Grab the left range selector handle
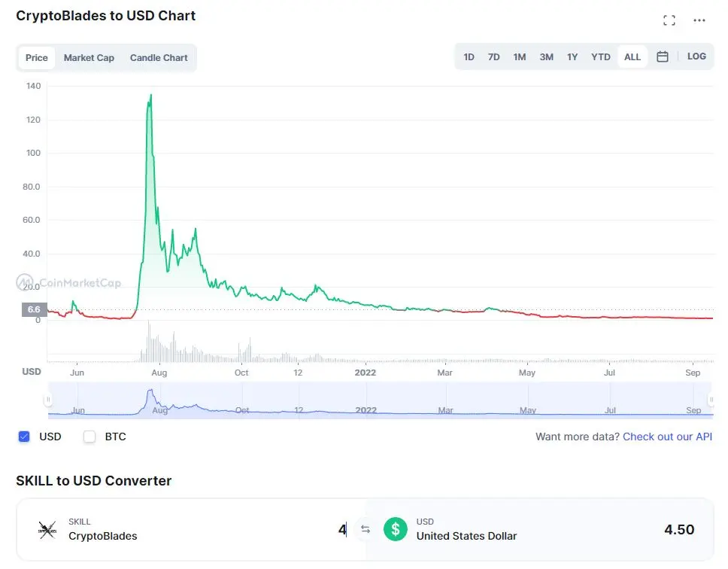The width and height of the screenshot is (728, 569). [x=48, y=400]
